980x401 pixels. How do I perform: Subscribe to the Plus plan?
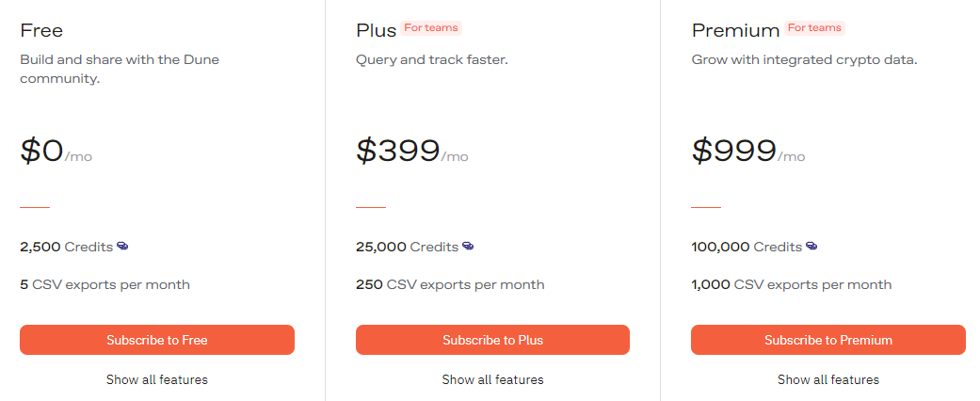[492, 340]
